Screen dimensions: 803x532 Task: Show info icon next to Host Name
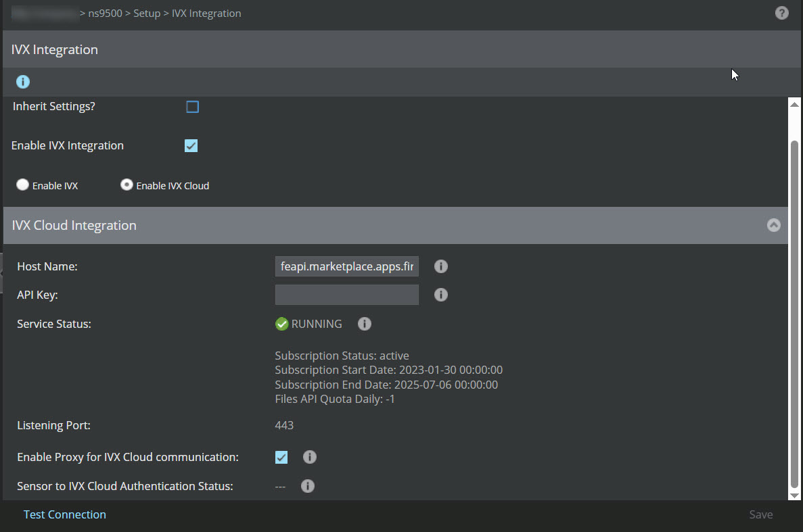click(x=441, y=266)
